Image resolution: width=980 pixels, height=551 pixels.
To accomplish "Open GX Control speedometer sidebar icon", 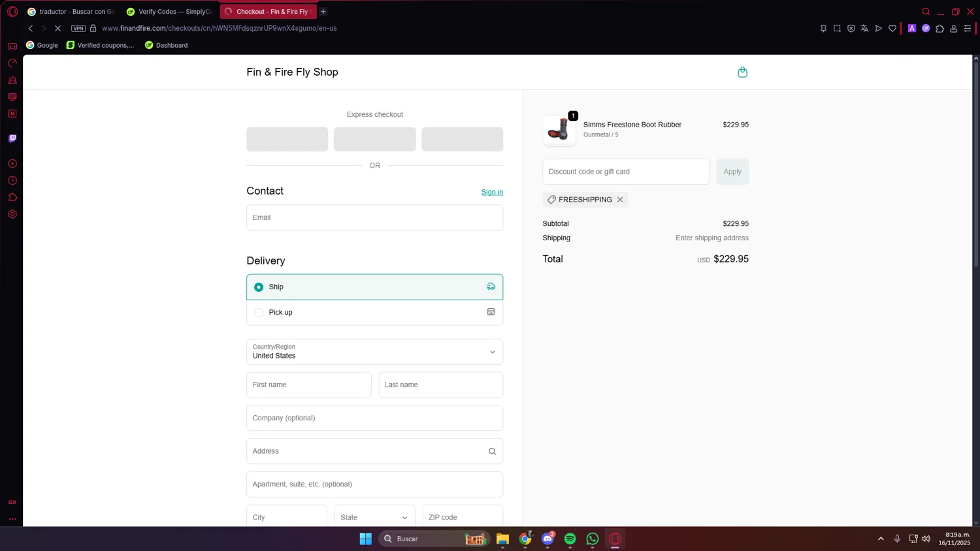I will pyautogui.click(x=12, y=63).
